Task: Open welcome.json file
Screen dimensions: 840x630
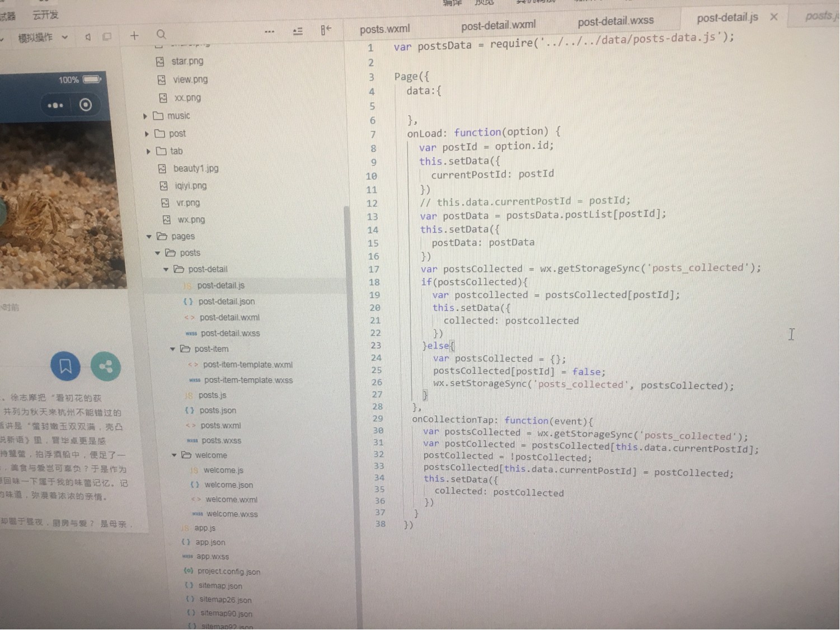Action: pyautogui.click(x=222, y=485)
